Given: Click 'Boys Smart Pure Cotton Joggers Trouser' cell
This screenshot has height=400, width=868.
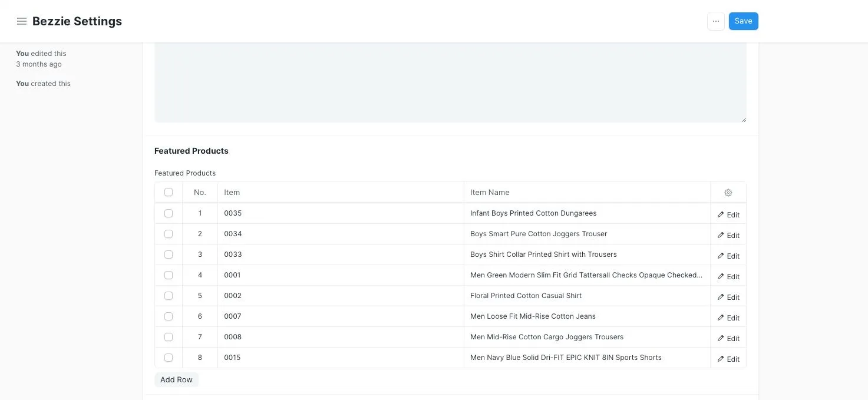Looking at the screenshot, I should tap(587, 234).
